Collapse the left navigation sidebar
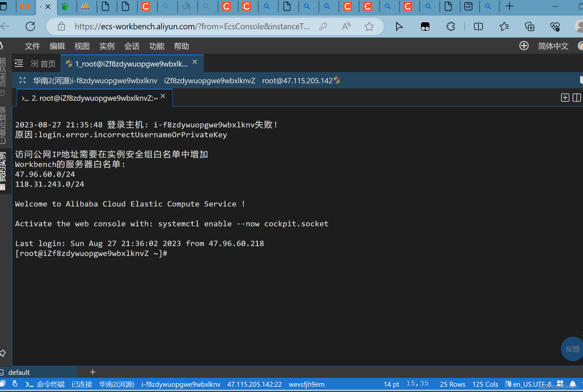Viewport: 583px width, 392px height. (x=18, y=63)
